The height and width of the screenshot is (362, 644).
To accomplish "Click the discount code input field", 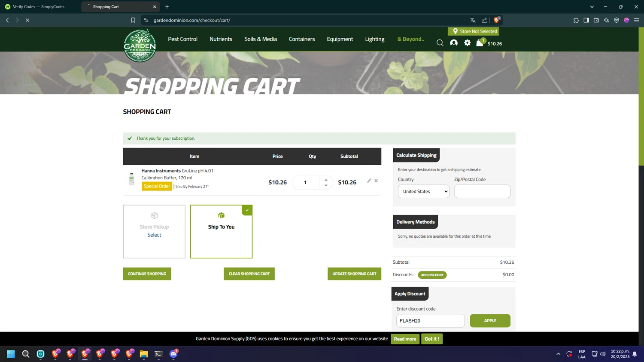I will (x=431, y=321).
